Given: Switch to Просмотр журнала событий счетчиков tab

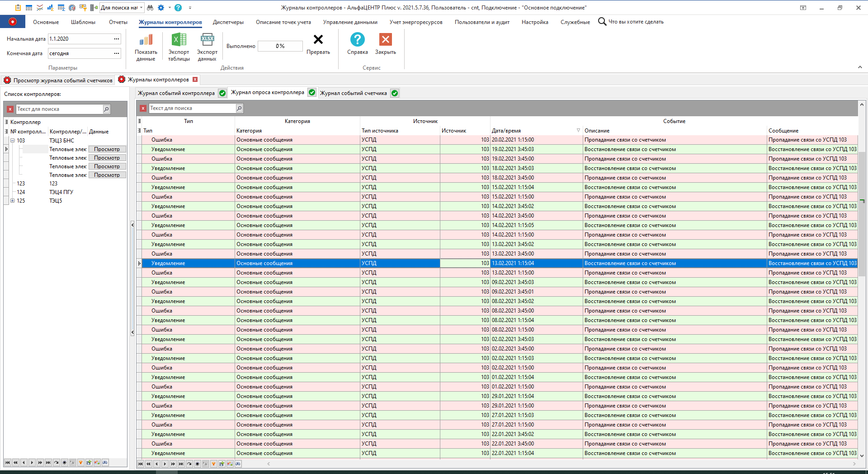Looking at the screenshot, I should (x=62, y=81).
